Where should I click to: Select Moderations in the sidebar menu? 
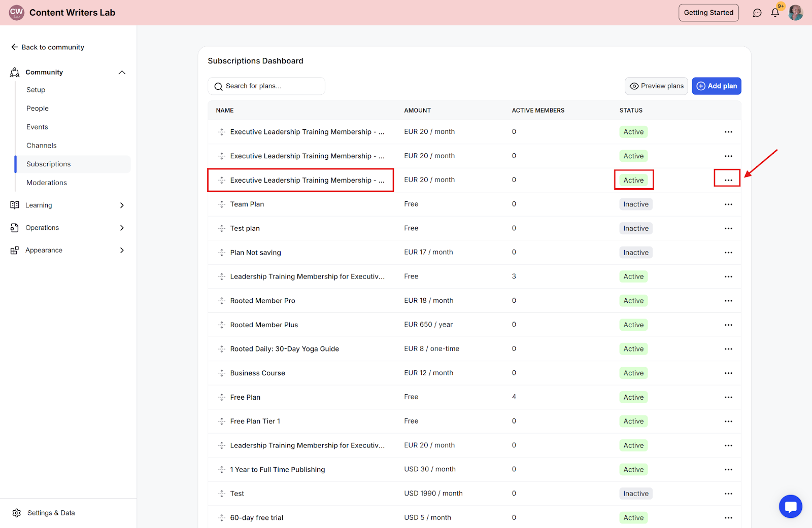pos(47,183)
